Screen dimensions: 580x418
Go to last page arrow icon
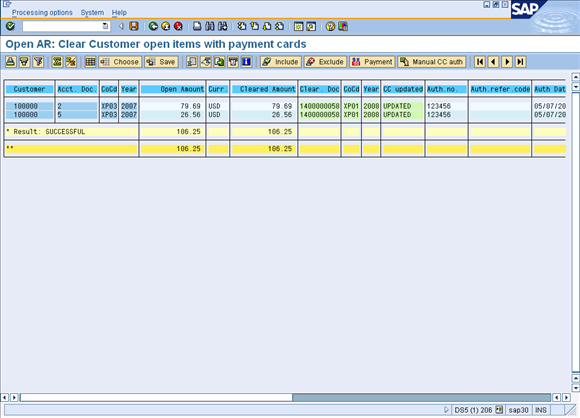[520, 62]
